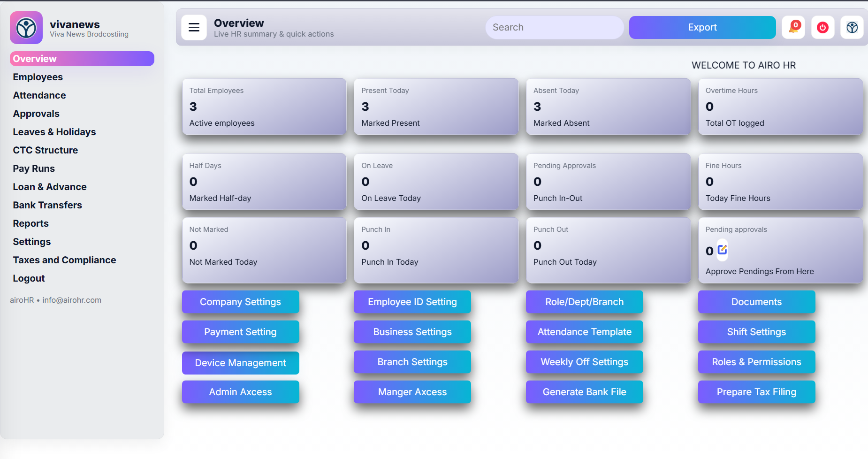Navigate to Leaves & Holidays
Viewport: 868px width, 459px height.
(54, 131)
